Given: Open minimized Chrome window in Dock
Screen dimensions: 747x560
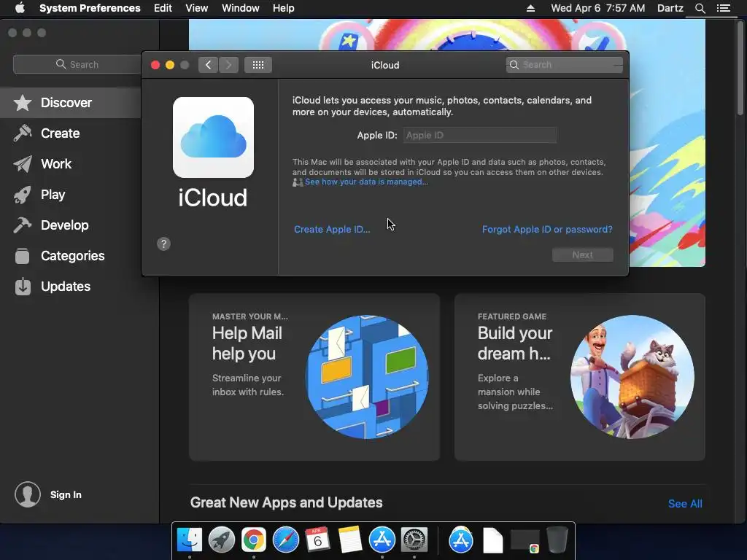Looking at the screenshot, I should pos(525,540).
